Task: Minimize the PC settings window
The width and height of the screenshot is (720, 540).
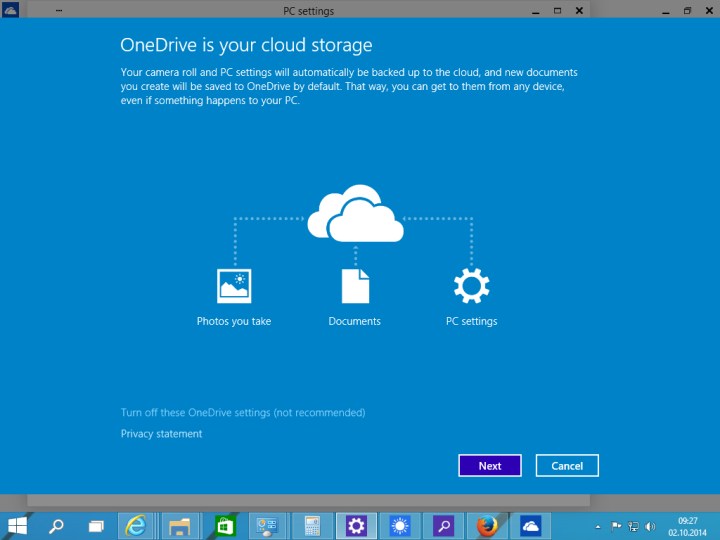Action: pyautogui.click(x=535, y=11)
